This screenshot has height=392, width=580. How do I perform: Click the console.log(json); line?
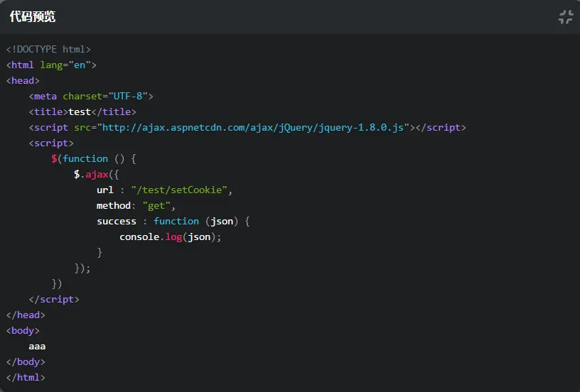coord(171,236)
